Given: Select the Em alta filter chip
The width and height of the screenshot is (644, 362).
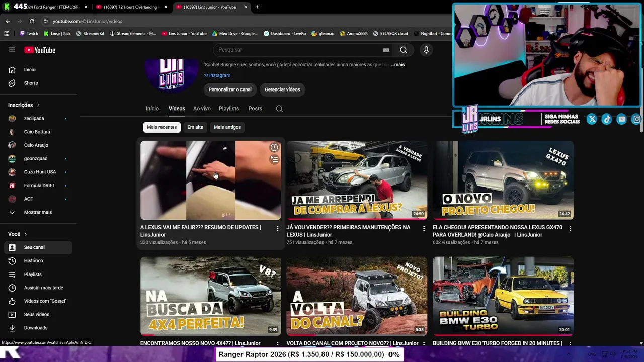Looking at the screenshot, I should [x=195, y=127].
